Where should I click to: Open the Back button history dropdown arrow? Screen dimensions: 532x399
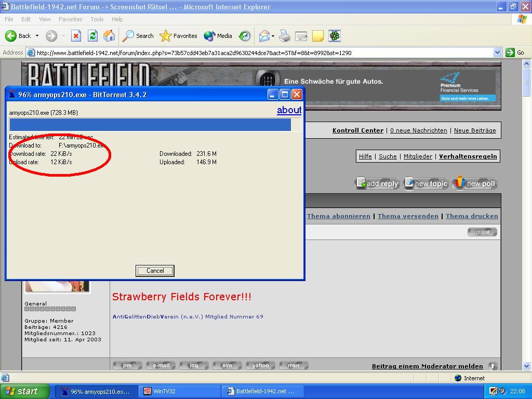click(37, 36)
